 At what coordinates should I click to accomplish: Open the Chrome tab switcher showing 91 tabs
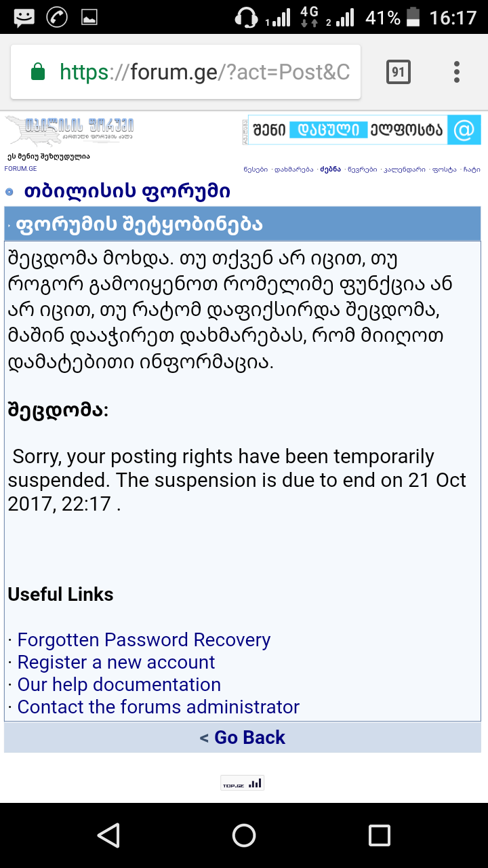pyautogui.click(x=399, y=72)
